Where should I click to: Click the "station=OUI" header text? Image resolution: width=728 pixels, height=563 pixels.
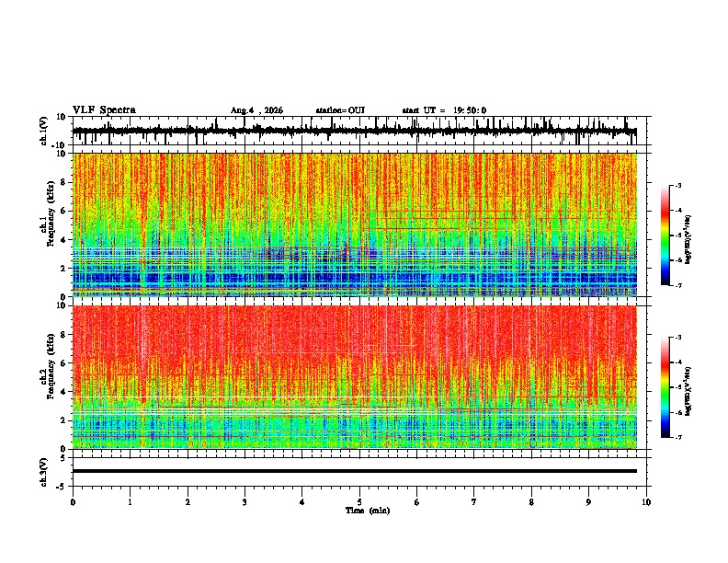[x=340, y=110]
